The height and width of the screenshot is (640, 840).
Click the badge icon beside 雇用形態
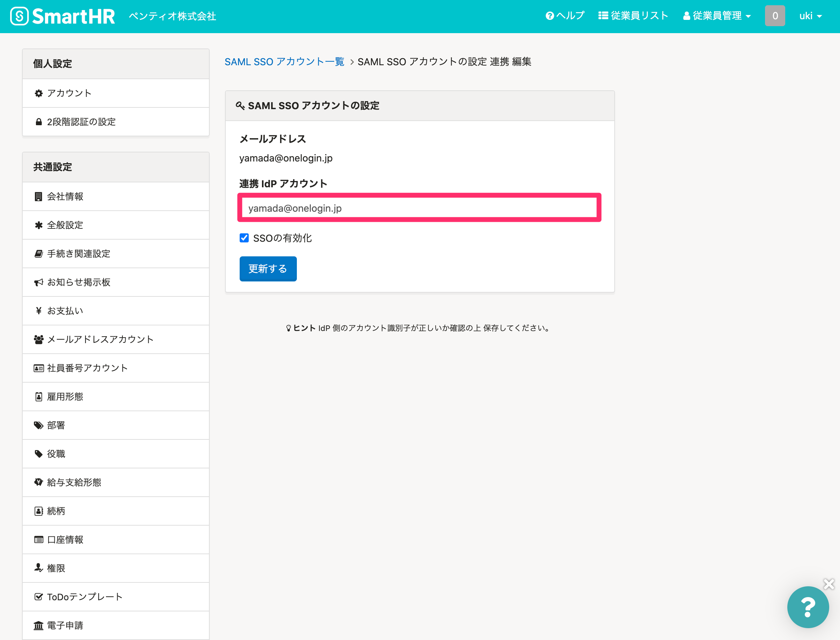pyautogui.click(x=38, y=397)
